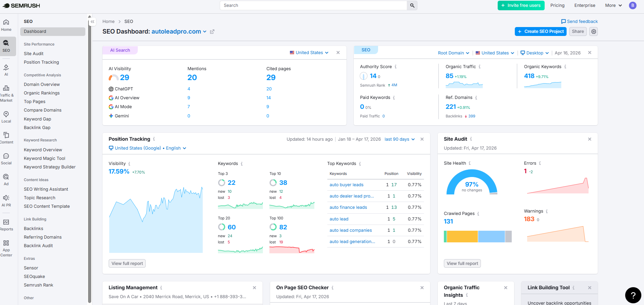This screenshot has width=644, height=305.
Task: Open the Root Domain dropdown
Action: coord(453,53)
